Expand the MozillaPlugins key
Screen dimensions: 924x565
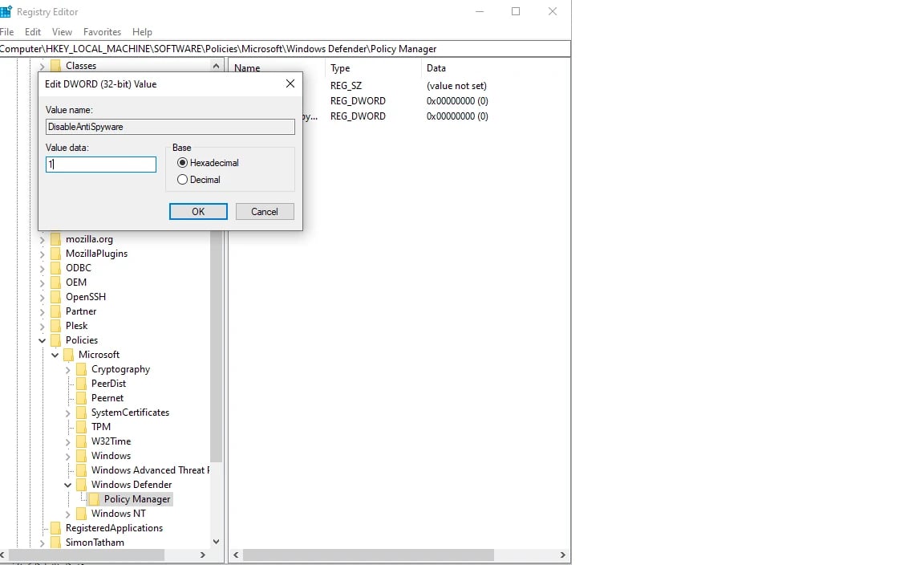coord(42,254)
